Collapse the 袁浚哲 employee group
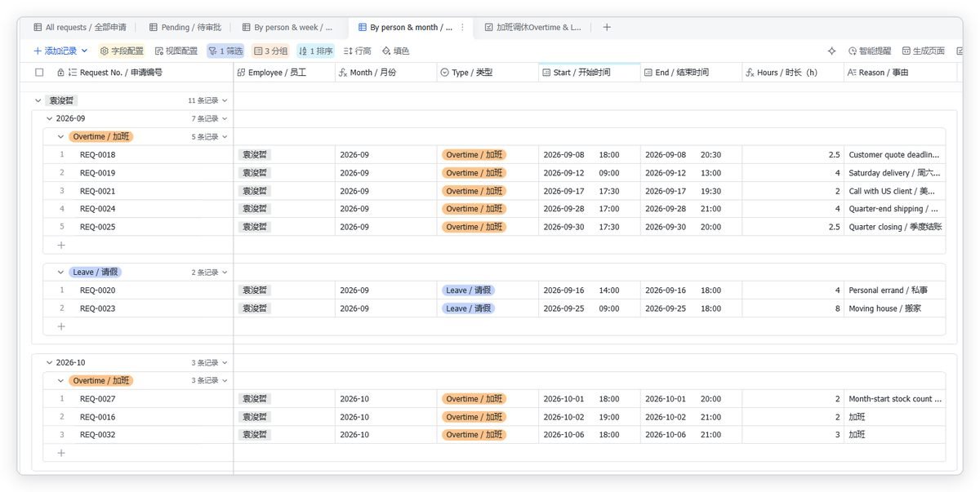This screenshot has height=492, width=980. (38, 101)
